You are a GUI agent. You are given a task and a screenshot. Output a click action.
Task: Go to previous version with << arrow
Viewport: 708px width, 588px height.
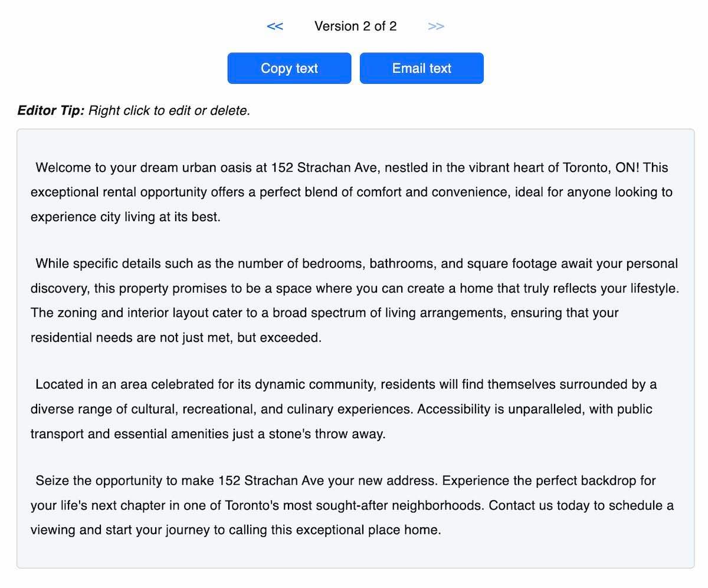click(x=274, y=27)
